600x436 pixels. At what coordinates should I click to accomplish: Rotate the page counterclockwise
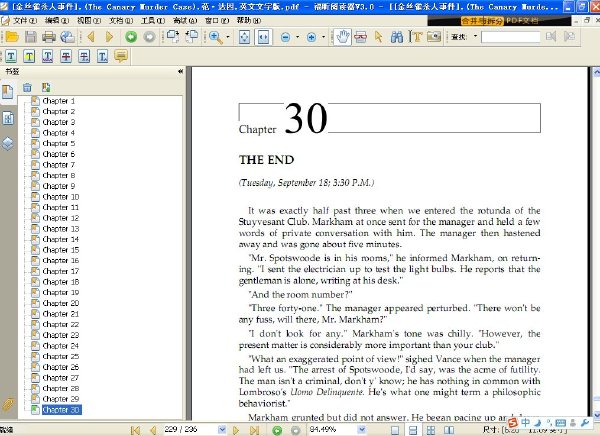[x=191, y=36]
